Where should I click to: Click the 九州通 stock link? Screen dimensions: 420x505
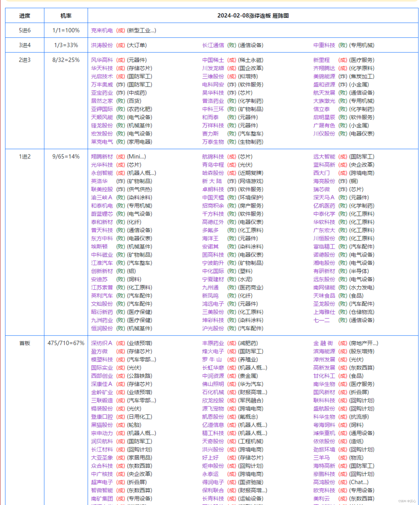click(210, 287)
